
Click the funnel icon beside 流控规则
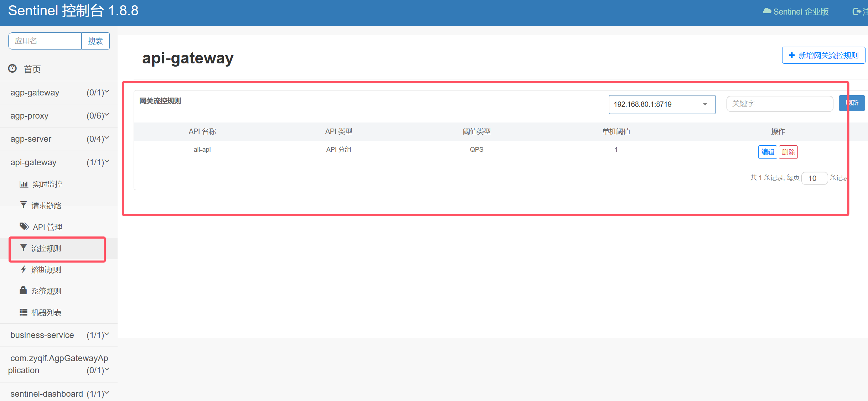tap(24, 248)
